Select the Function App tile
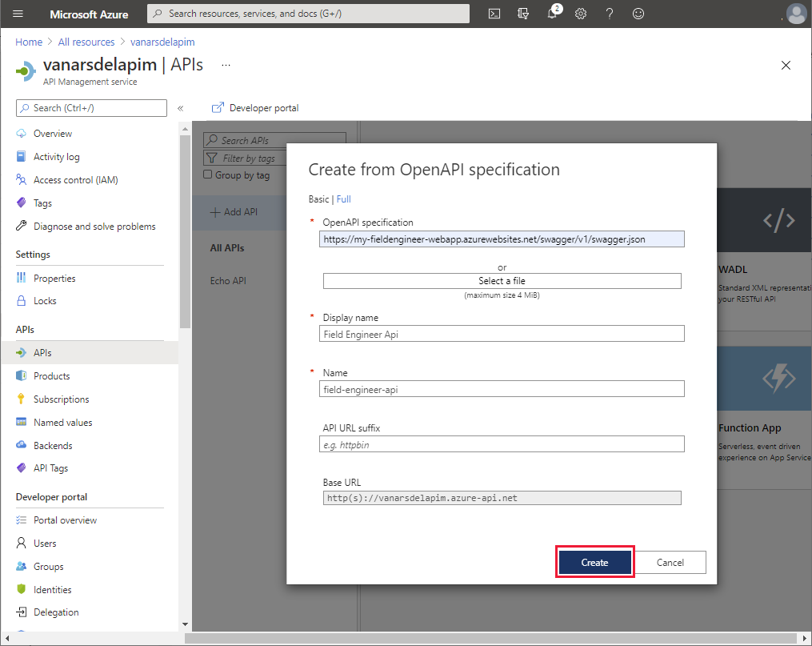The image size is (812, 646). [x=764, y=418]
